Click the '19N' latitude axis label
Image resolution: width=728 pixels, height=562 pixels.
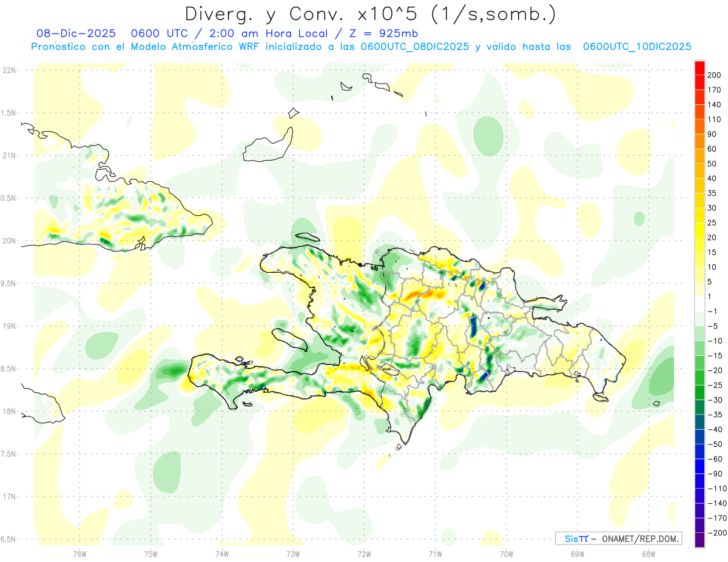pyautogui.click(x=8, y=326)
